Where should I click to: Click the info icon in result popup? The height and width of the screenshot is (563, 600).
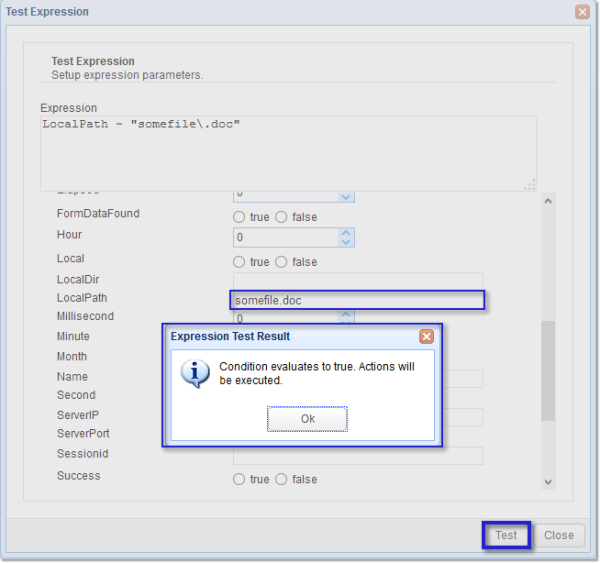click(x=195, y=373)
